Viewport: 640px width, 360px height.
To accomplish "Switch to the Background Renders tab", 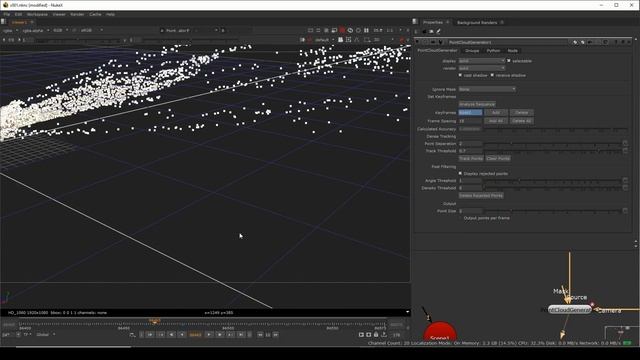I will [477, 22].
